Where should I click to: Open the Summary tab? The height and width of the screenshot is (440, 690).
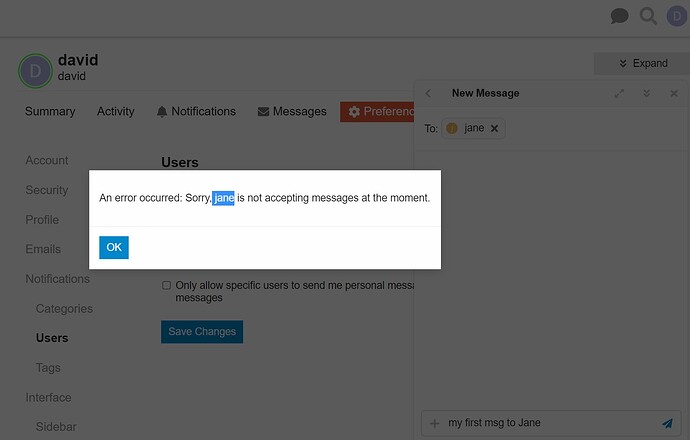(50, 111)
